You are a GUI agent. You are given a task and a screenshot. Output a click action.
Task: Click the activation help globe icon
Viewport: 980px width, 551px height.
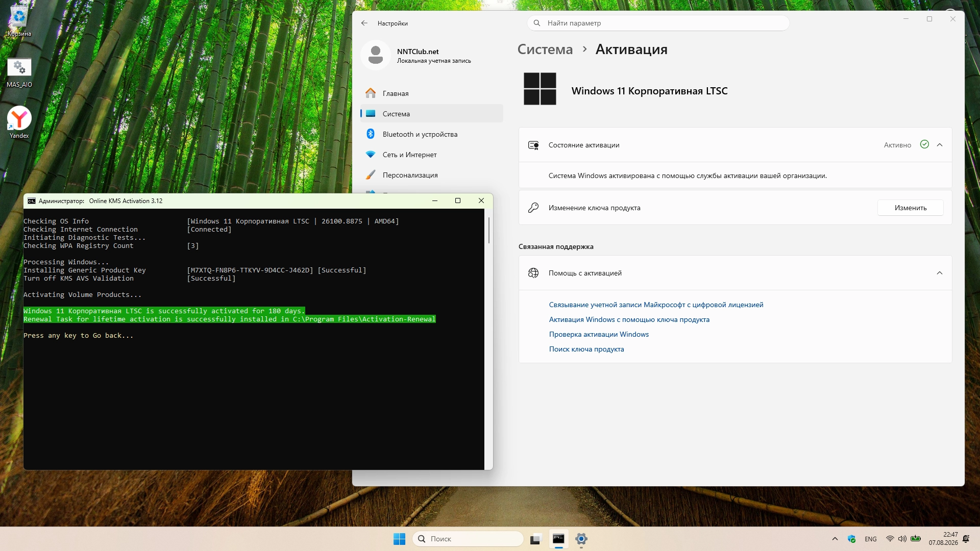click(x=533, y=273)
